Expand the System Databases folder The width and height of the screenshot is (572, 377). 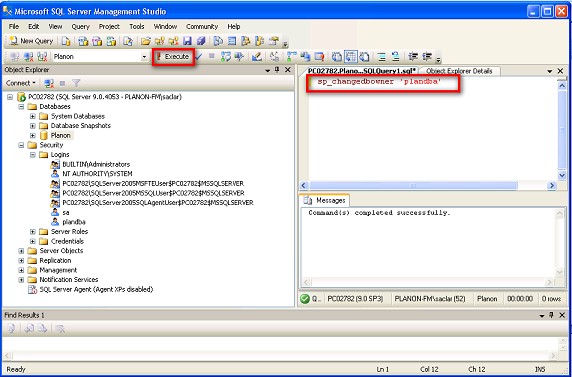tap(33, 116)
